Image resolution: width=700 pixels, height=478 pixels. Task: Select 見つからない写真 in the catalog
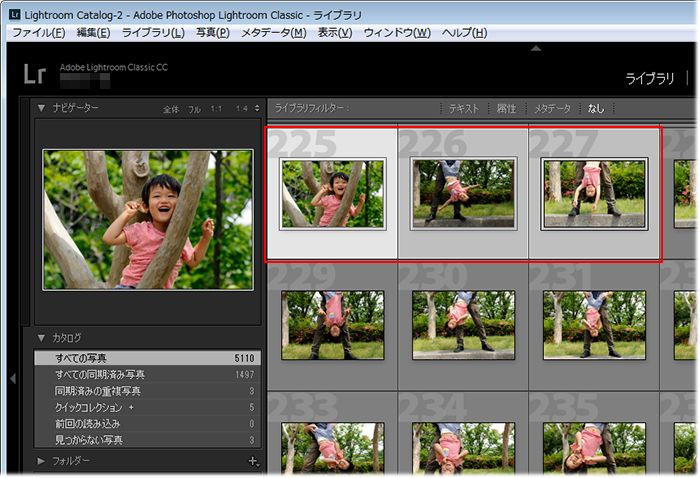point(147,440)
